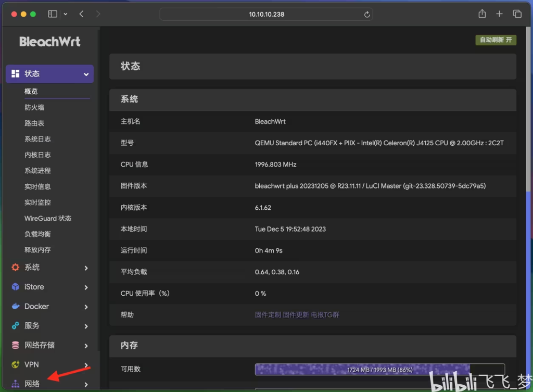The image size is (533, 392).
Task: Click the 服务 icon in sidebar
Action: tap(15, 326)
